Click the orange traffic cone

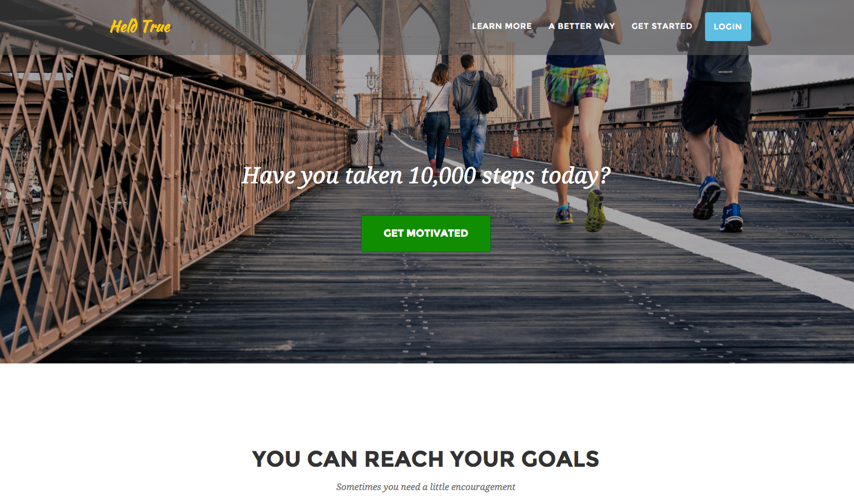[515, 142]
